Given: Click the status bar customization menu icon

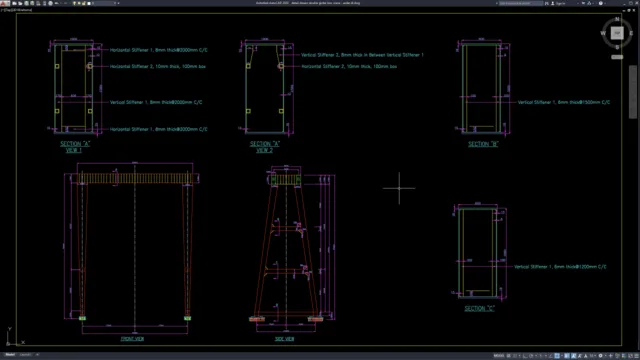Looking at the screenshot, I should click(x=636, y=356).
